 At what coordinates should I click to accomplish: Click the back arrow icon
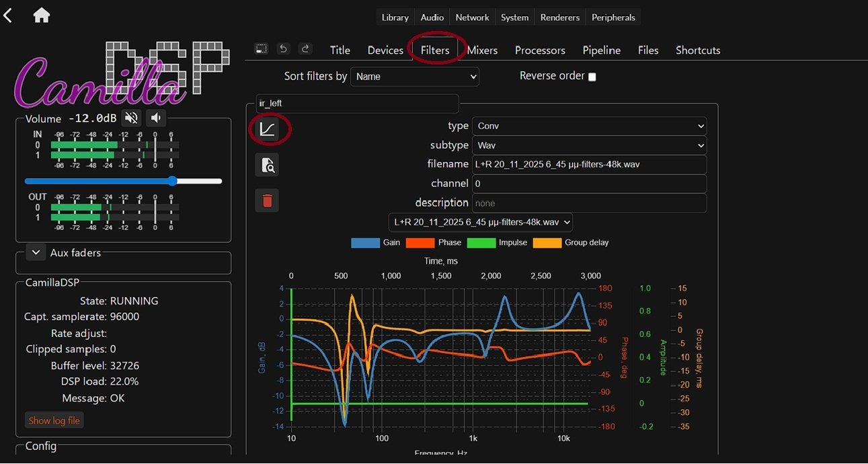(8, 15)
